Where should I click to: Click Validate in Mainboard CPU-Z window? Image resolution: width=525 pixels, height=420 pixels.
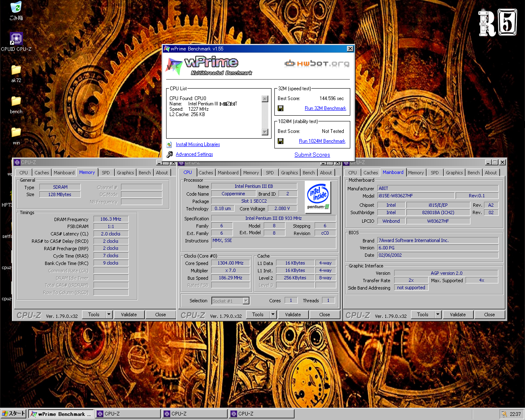pos(458,315)
